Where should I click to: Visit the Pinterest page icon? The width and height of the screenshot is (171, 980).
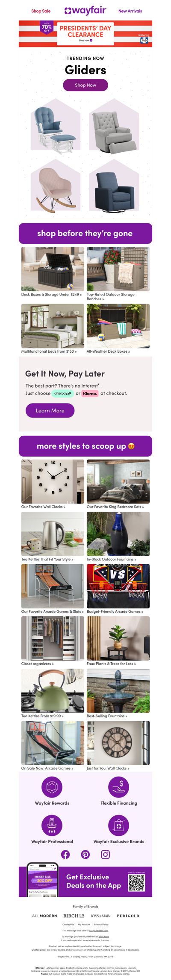[x=85, y=855]
